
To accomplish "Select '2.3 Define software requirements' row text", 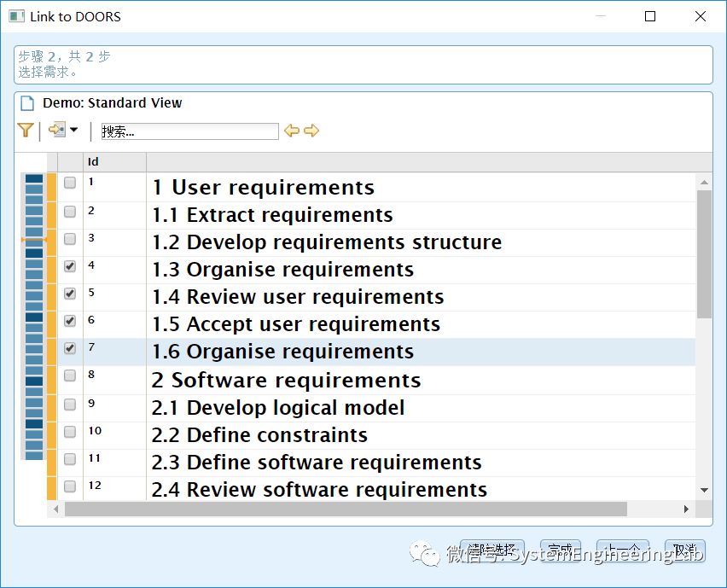I will coord(317,463).
